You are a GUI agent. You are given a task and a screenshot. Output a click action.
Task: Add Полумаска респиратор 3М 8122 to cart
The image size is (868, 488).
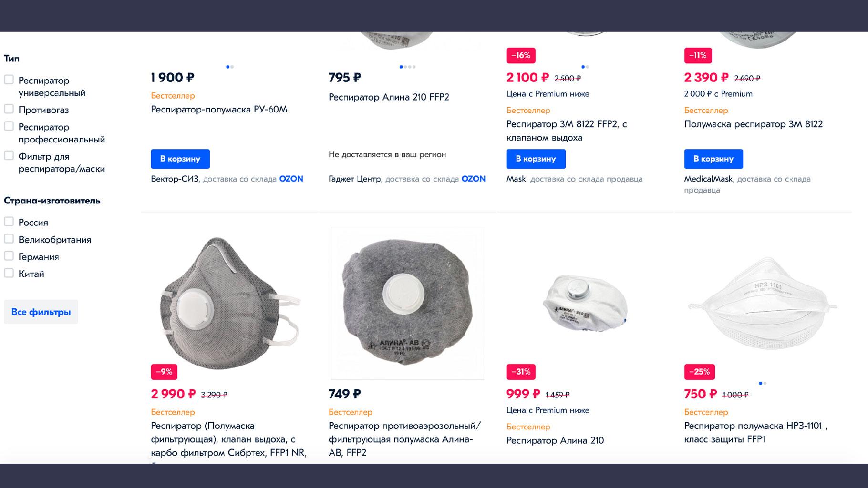713,159
